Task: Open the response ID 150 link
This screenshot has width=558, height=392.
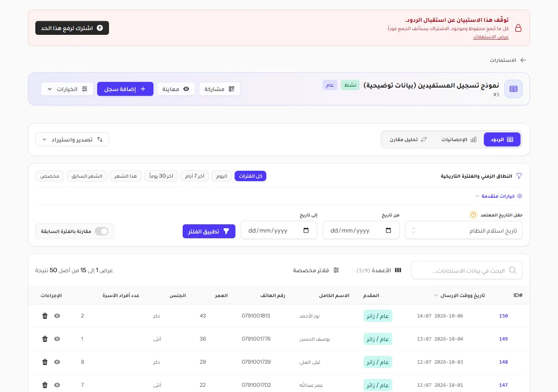Action: pos(504,316)
